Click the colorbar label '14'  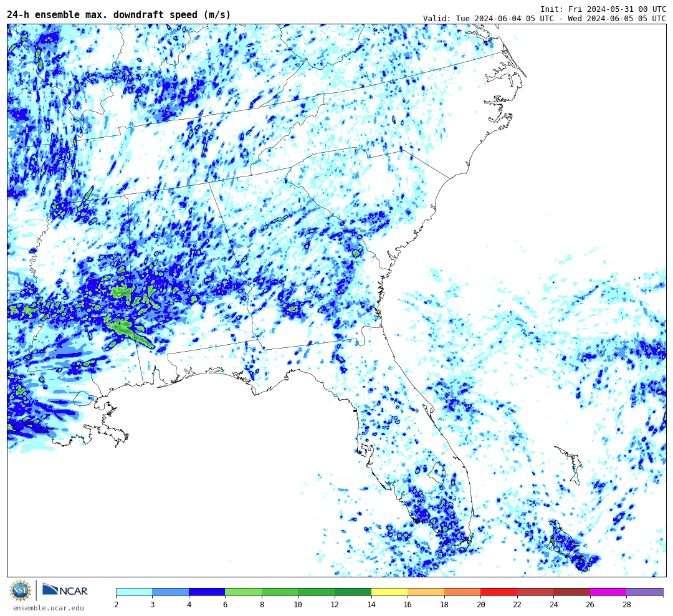[371, 604]
